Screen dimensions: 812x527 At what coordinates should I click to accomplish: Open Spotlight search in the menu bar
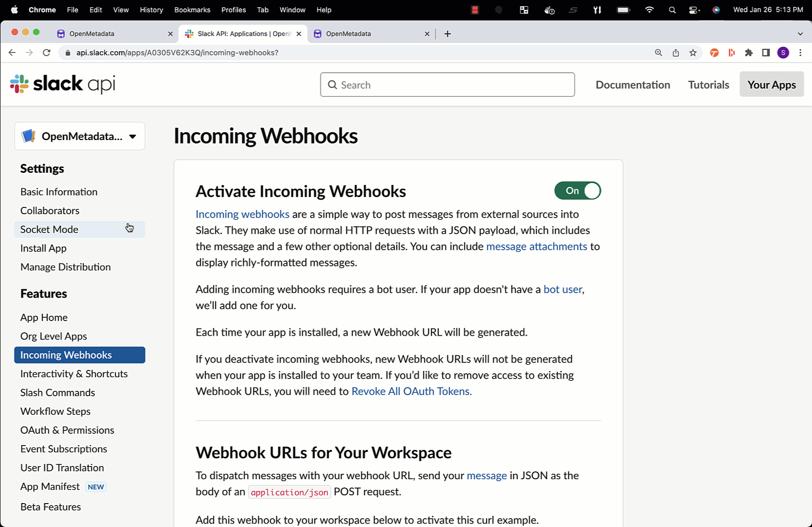pos(672,9)
